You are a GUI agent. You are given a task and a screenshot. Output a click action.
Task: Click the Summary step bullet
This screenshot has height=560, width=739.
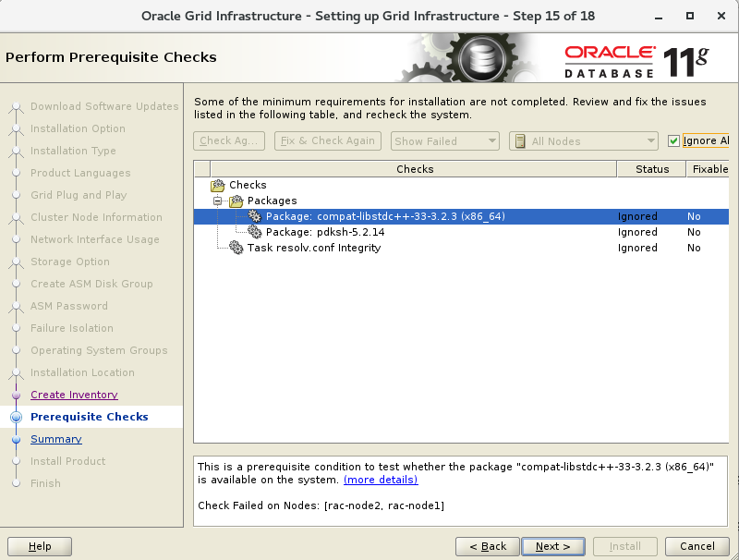point(16,439)
